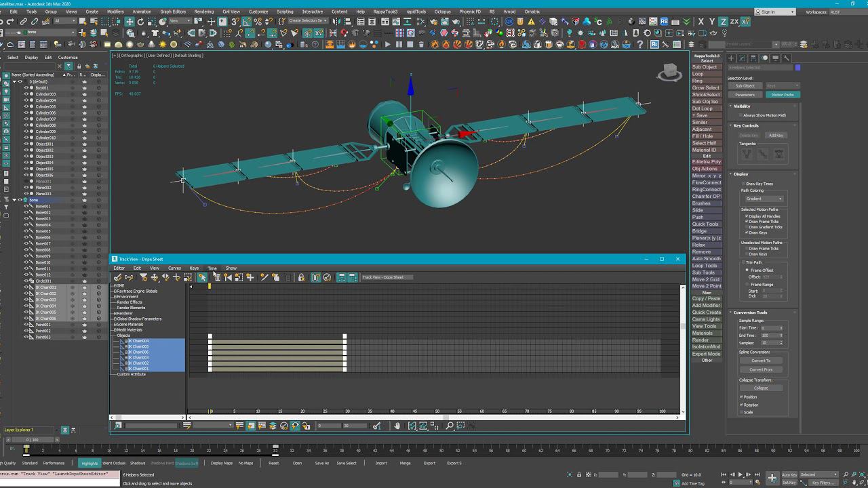Click the object color swatch in Command Panel
Image resolution: width=868 pixels, height=488 pixels.
click(x=797, y=68)
